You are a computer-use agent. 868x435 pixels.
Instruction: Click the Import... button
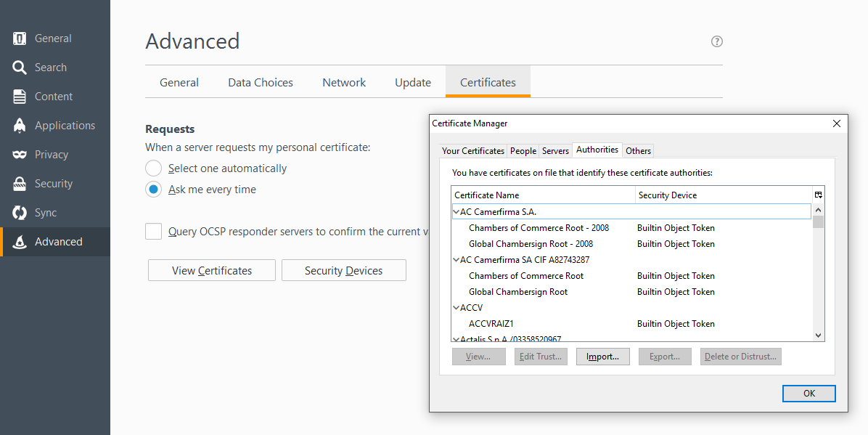[x=602, y=357]
